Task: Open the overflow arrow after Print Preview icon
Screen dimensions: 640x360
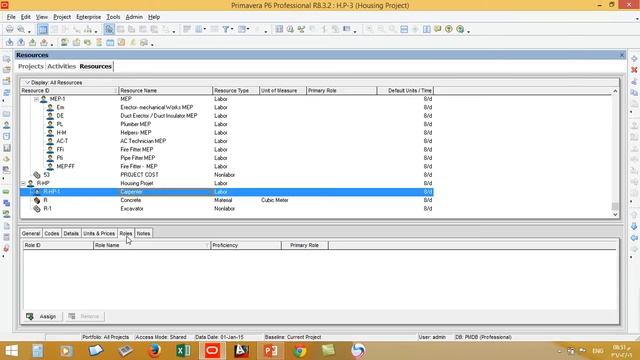Action: [29, 31]
